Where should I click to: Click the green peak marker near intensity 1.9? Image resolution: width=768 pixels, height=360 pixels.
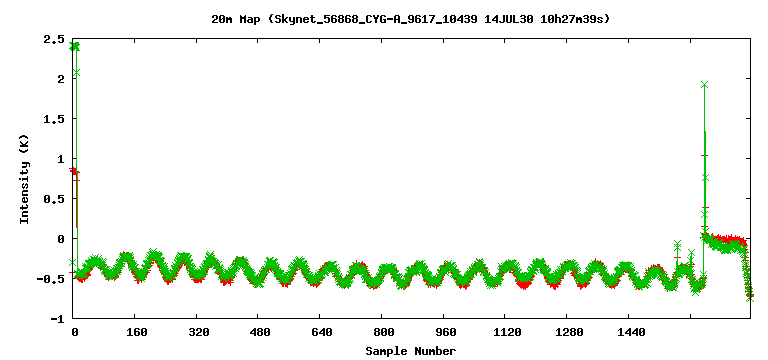pos(704,85)
